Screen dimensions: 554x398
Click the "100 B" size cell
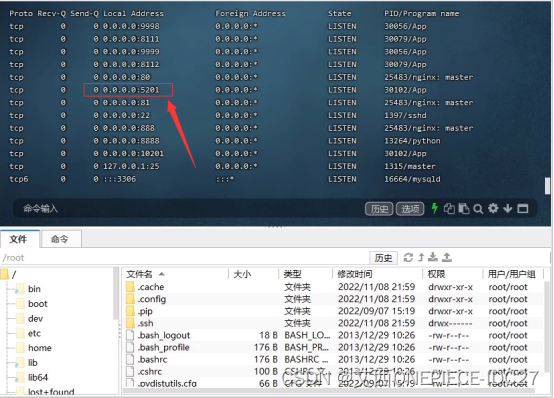[266, 371]
